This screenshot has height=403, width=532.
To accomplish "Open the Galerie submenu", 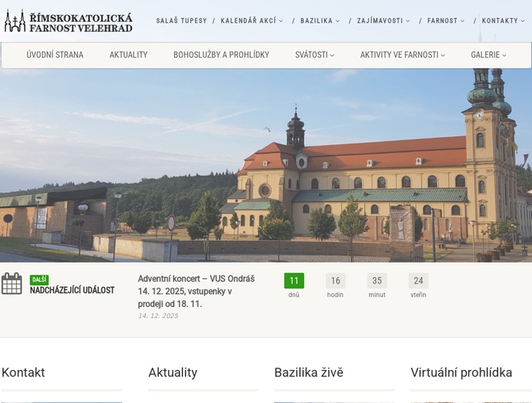I will (x=488, y=55).
